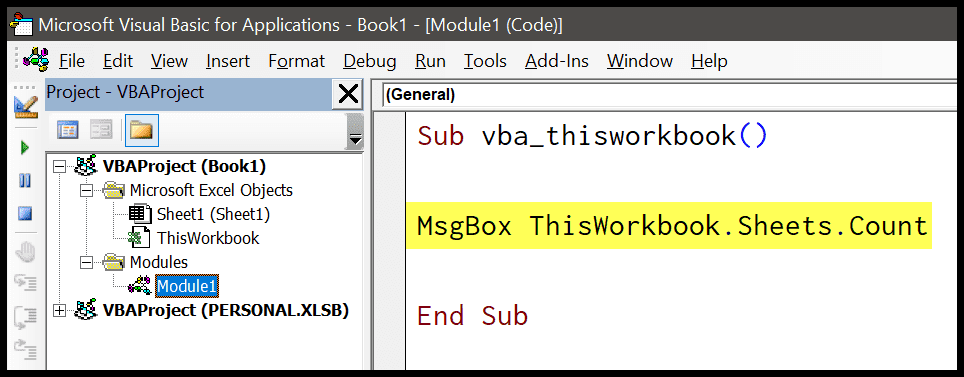Click the VBA project icon next to File menu
The height and width of the screenshot is (377, 964).
pyautogui.click(x=35, y=60)
